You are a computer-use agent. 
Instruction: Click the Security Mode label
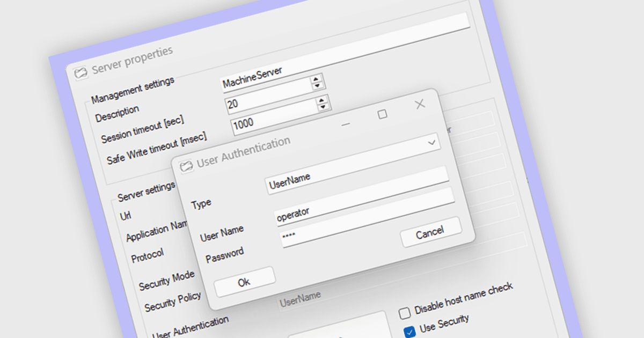point(166,280)
